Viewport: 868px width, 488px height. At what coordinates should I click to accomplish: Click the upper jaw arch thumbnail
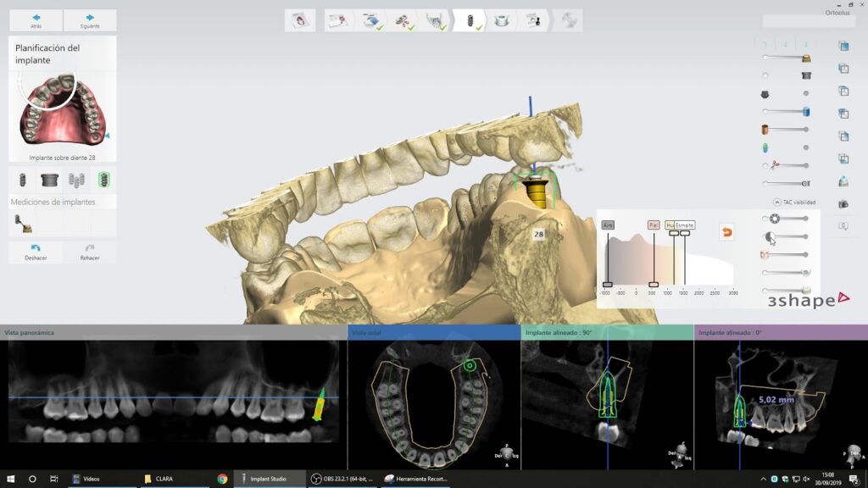click(62, 109)
